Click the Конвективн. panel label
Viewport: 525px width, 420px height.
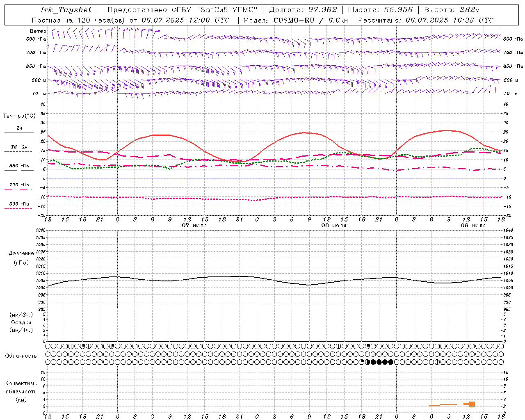[21, 383]
